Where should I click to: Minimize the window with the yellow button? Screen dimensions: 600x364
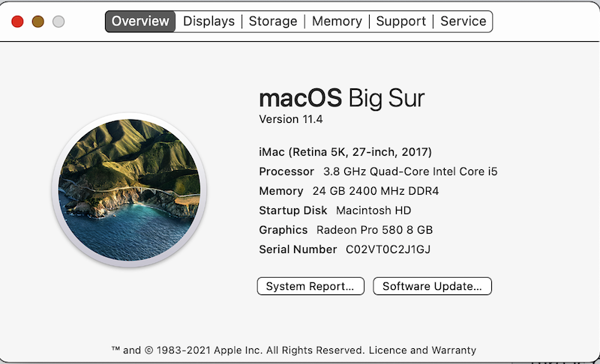[38, 22]
